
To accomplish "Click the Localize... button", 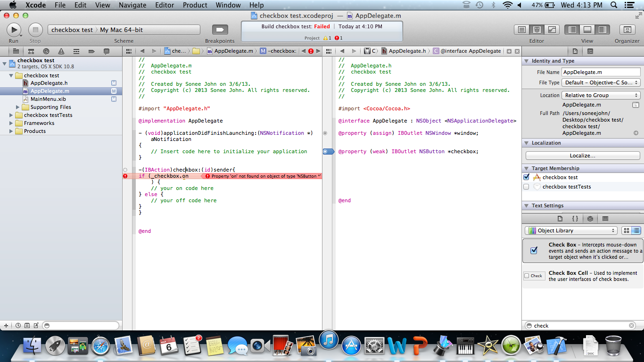I will [x=583, y=156].
